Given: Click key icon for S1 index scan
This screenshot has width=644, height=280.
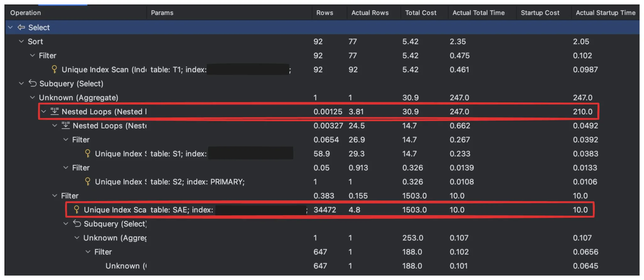Looking at the screenshot, I should (88, 153).
